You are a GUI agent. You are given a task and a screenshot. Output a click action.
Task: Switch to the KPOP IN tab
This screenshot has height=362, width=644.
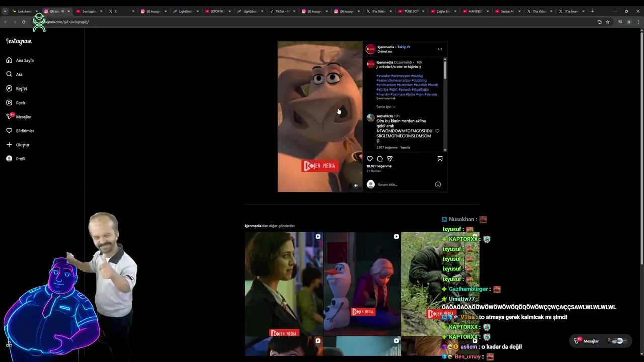(x=217, y=11)
